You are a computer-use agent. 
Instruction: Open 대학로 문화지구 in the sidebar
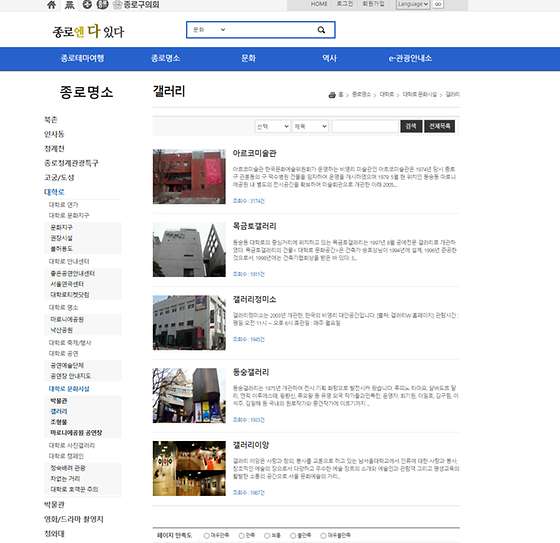click(69, 215)
